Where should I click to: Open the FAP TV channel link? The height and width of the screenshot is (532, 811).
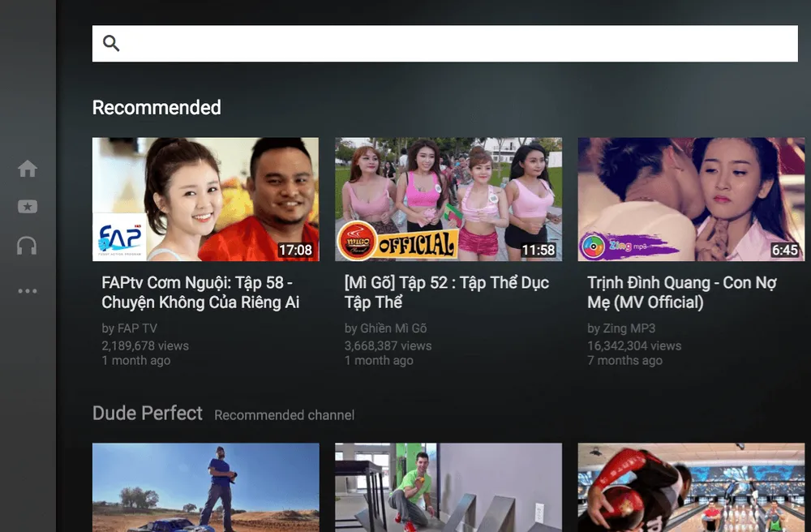[x=130, y=328]
